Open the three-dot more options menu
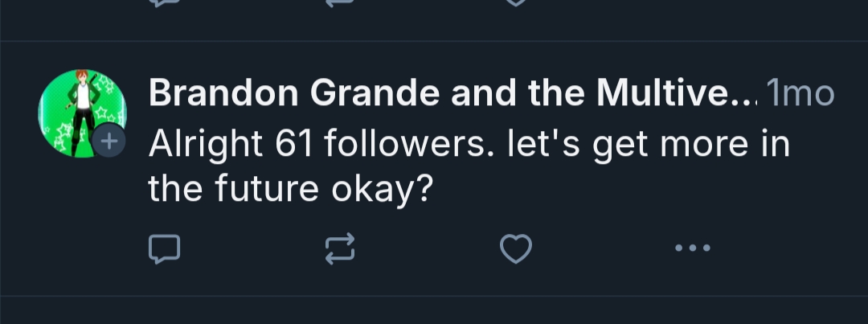Screen dimensions: 868x324 [x=692, y=248]
